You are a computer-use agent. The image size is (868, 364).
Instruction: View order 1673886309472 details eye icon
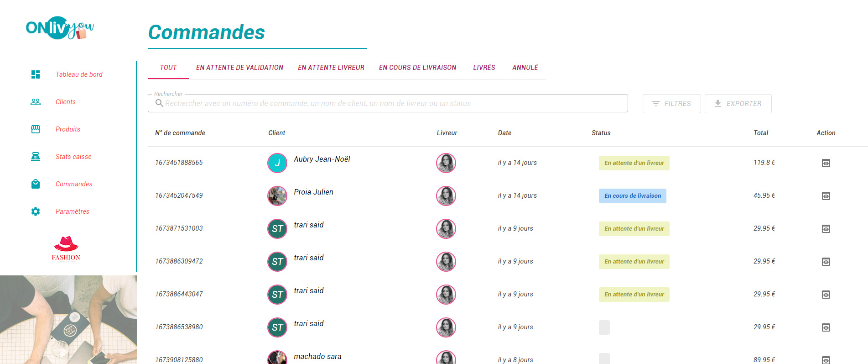tap(826, 262)
